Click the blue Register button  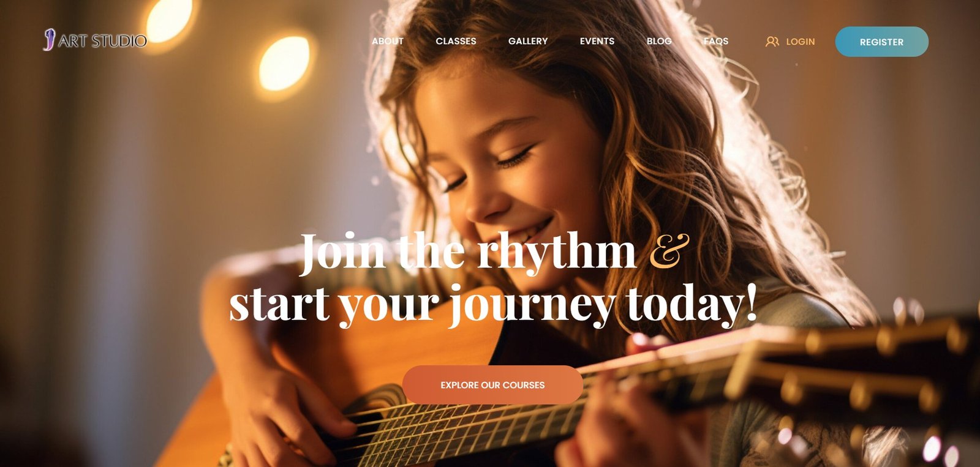tap(881, 42)
